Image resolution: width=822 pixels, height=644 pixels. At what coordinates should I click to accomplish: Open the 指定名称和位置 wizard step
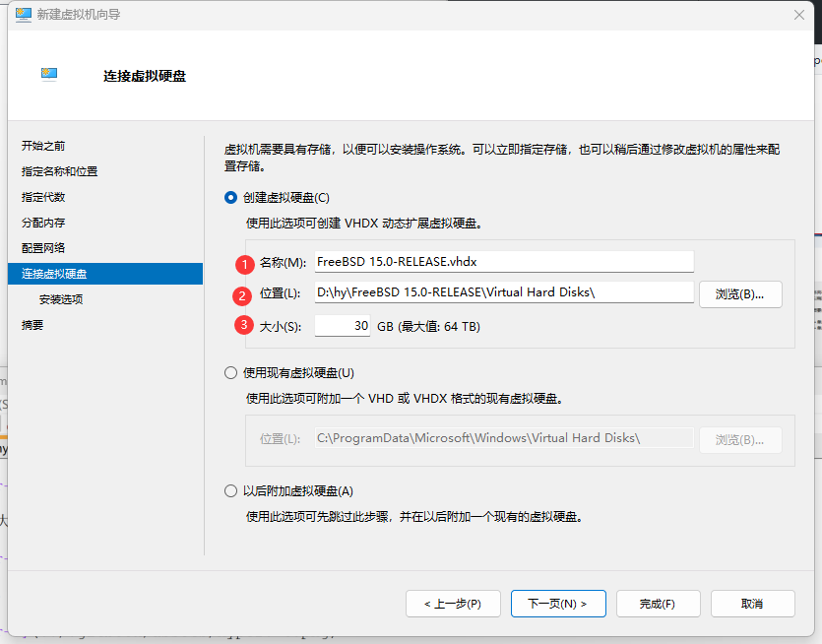click(x=60, y=171)
